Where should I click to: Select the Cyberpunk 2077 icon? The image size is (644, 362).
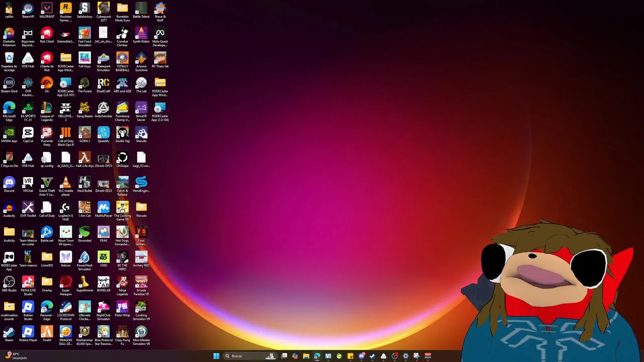tap(103, 12)
